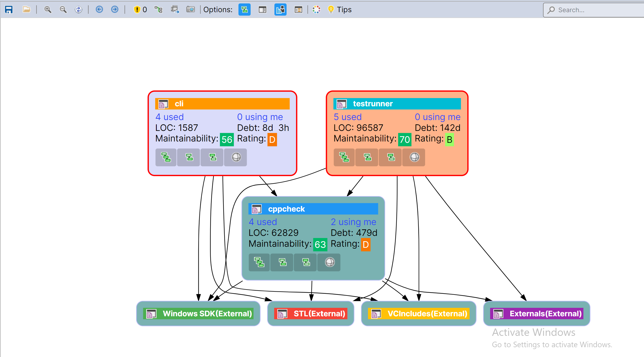Screen dimensions: 644x357
Task: Click the globe icon on the cppcheck node
Action: [x=329, y=262]
